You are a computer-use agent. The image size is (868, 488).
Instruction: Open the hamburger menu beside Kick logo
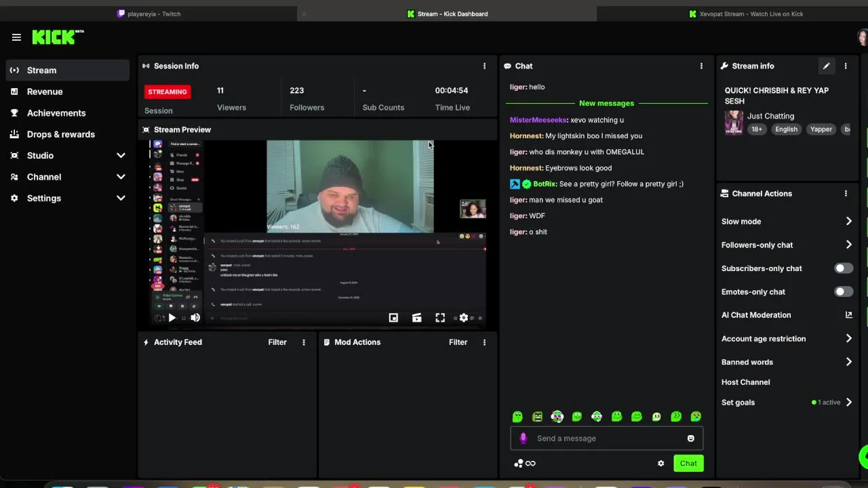point(16,37)
